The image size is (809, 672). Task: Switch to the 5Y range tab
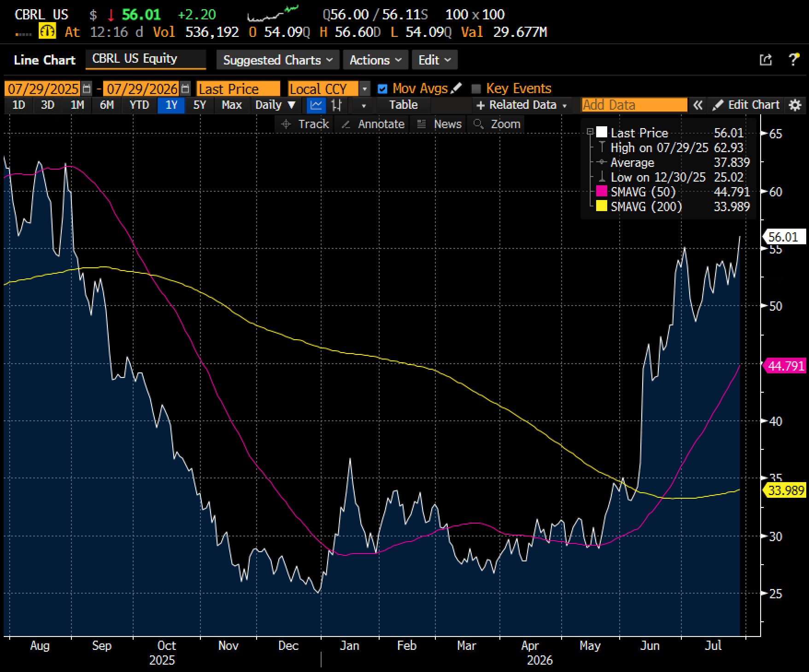click(x=199, y=105)
